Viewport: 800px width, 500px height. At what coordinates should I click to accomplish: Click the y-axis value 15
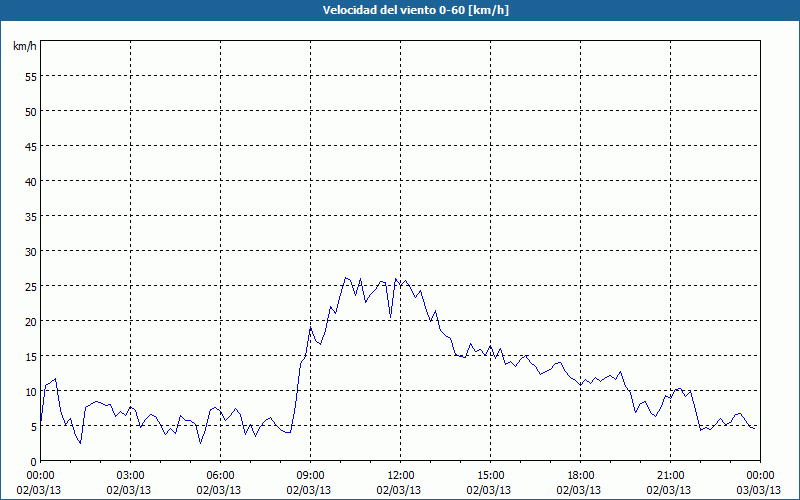point(31,357)
